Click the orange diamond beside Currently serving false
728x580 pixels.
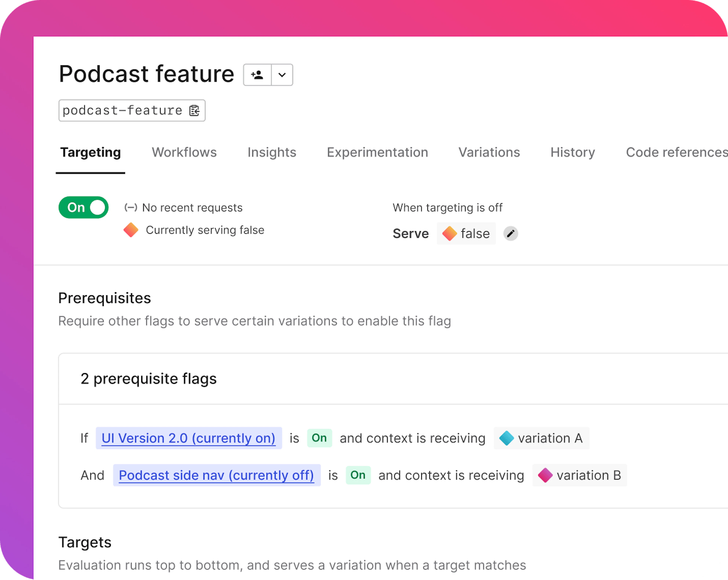point(131,230)
